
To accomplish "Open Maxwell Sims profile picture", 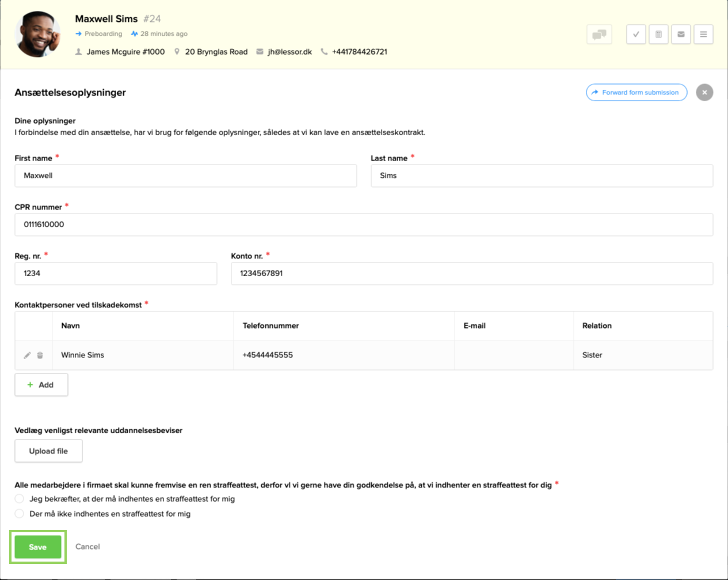I will (37, 35).
